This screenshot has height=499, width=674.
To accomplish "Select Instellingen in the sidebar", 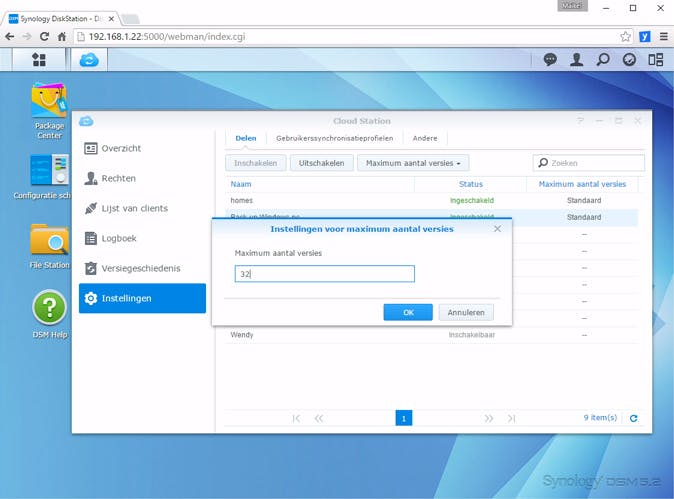I will tap(143, 298).
